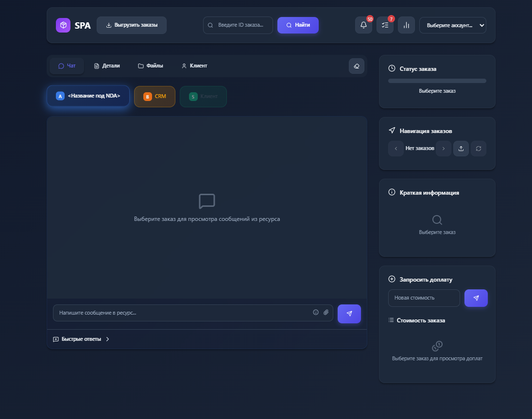532x419 pixels.
Task: Click the magnifier icon in Краткая информация
Action: coord(437,220)
